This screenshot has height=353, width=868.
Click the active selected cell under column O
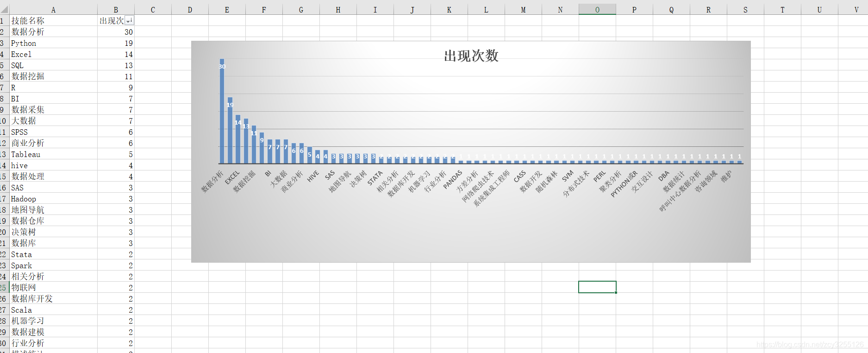597,287
